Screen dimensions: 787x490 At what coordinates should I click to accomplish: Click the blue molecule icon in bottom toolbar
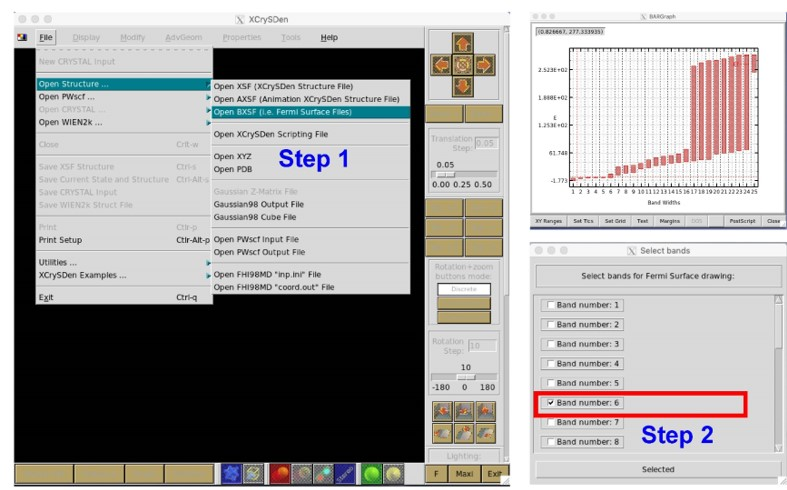pyautogui.click(x=231, y=473)
